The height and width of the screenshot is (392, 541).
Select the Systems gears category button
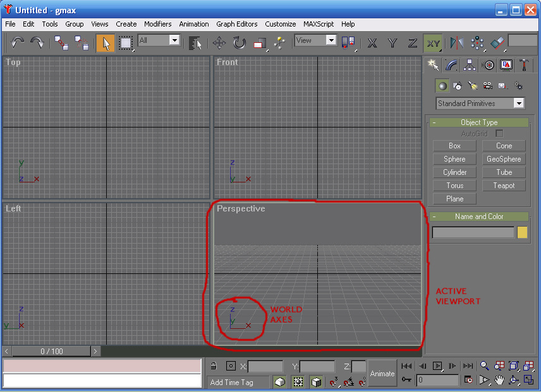[518, 86]
